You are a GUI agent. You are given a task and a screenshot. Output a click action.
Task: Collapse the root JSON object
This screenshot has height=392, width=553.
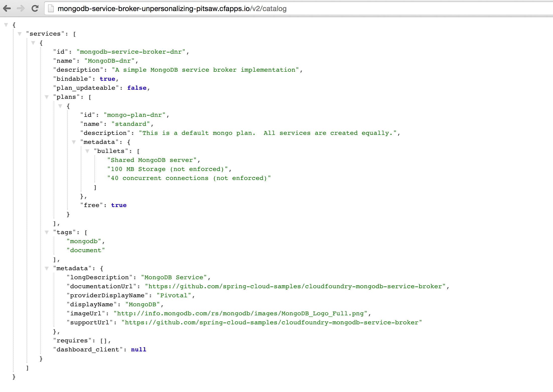click(x=6, y=25)
